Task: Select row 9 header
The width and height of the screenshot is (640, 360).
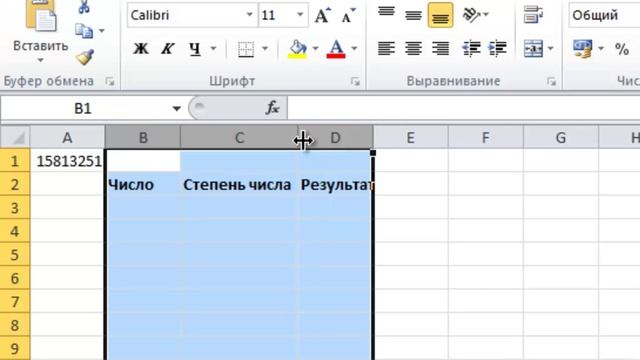Action: (x=15, y=349)
